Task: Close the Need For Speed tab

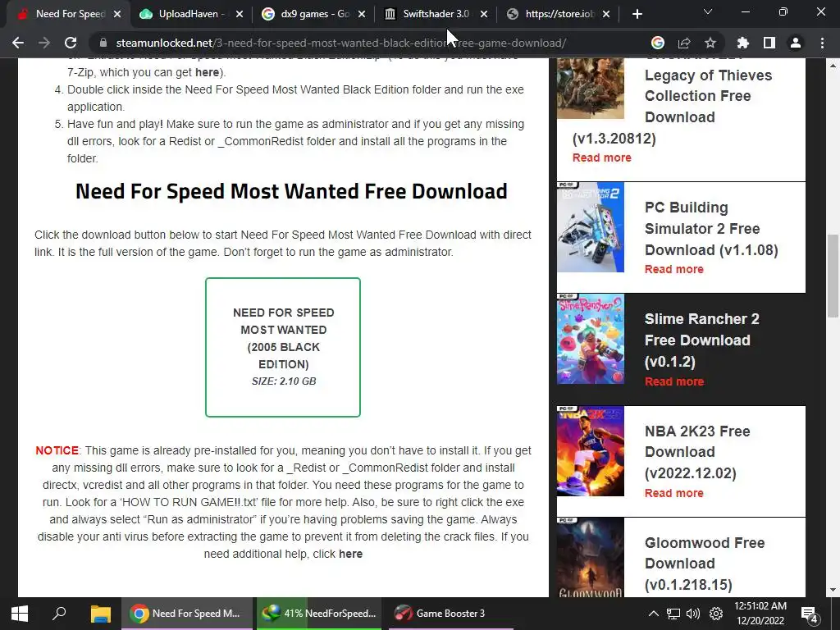Action: pyautogui.click(x=117, y=14)
